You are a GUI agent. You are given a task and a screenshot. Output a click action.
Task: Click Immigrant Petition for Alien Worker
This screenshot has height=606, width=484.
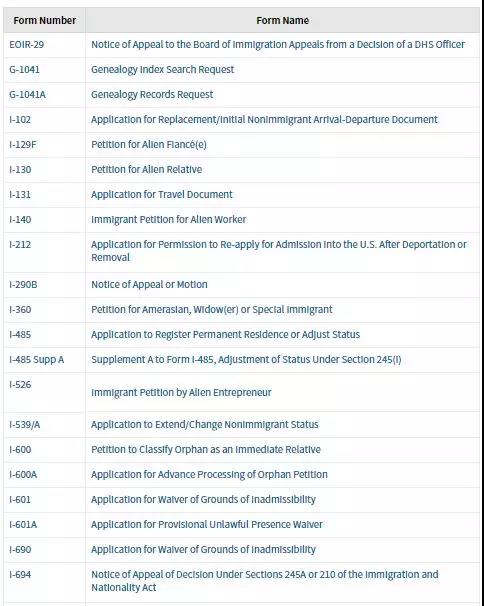coord(169,220)
